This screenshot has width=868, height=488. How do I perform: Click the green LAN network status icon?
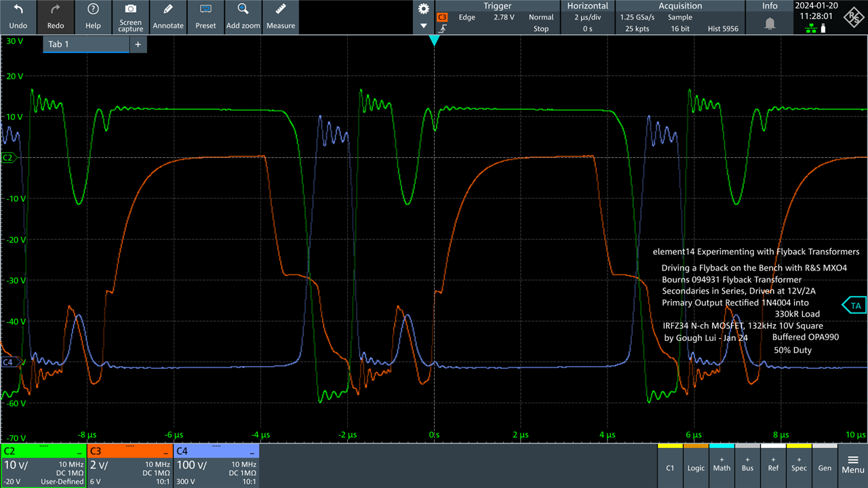tap(811, 28)
